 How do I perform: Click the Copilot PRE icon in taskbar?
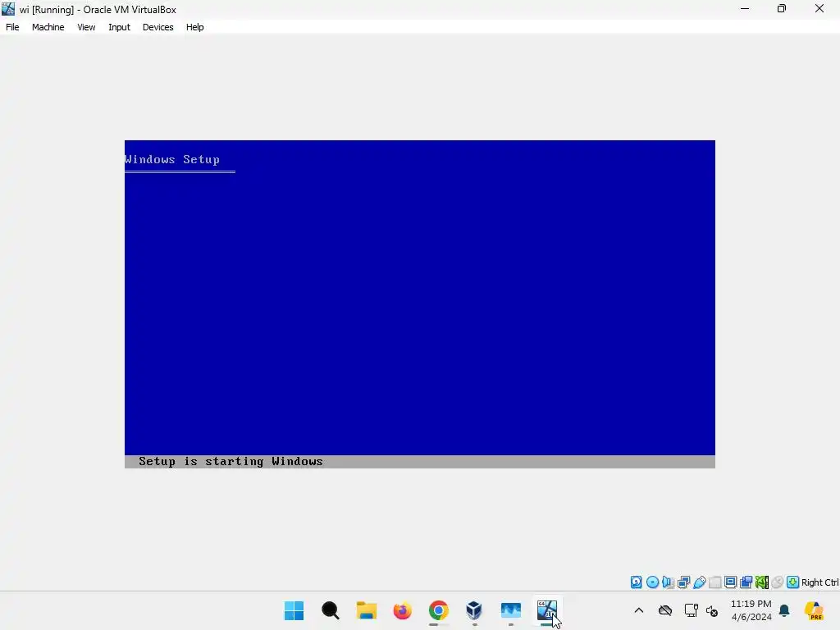point(814,610)
